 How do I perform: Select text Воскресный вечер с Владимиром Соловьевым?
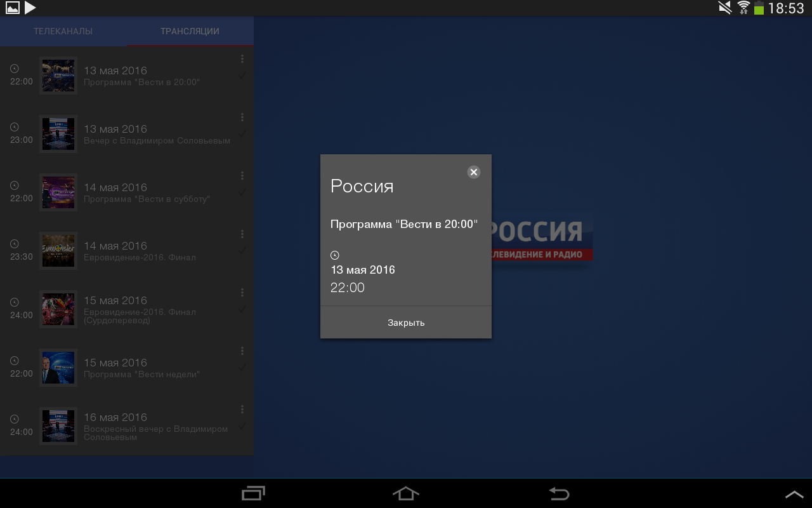coord(155,433)
